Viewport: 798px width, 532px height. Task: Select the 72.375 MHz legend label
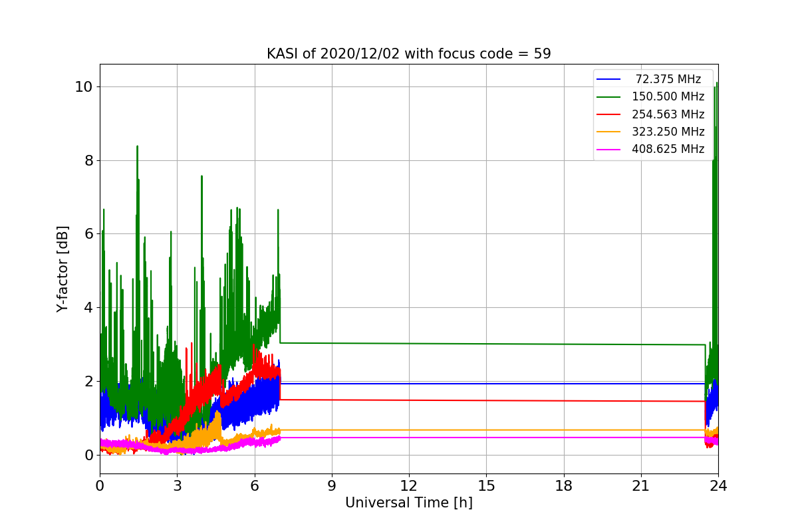point(668,79)
